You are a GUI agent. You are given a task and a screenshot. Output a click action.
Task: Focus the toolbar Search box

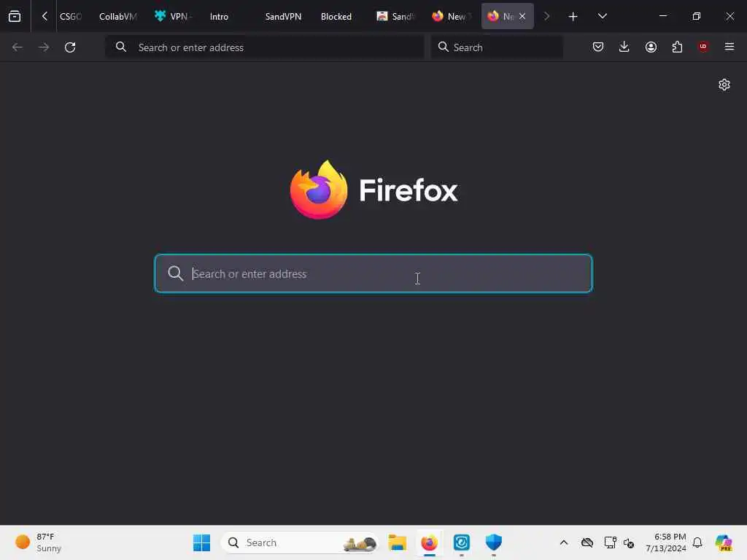[496, 47]
